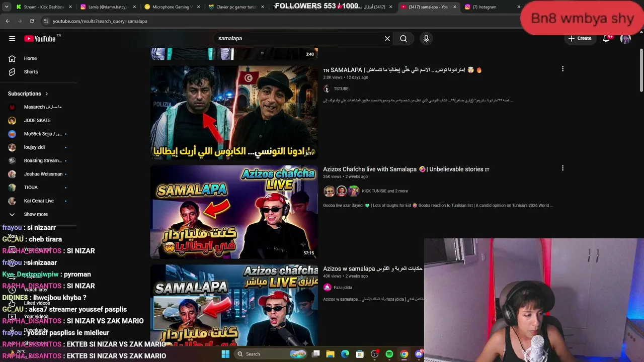Open the 'Azizos w samalapa' video title
Viewport: 644px width, 362px height.
click(372, 269)
